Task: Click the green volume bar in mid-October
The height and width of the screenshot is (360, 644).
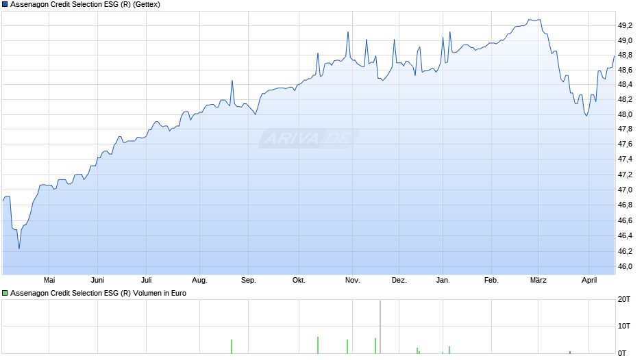Action: click(318, 345)
